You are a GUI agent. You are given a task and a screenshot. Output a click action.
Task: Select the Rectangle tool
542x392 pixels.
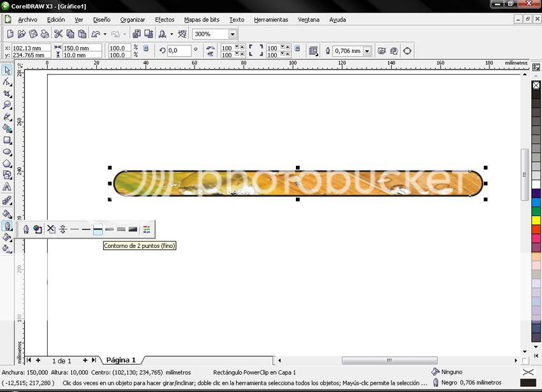coord(7,140)
